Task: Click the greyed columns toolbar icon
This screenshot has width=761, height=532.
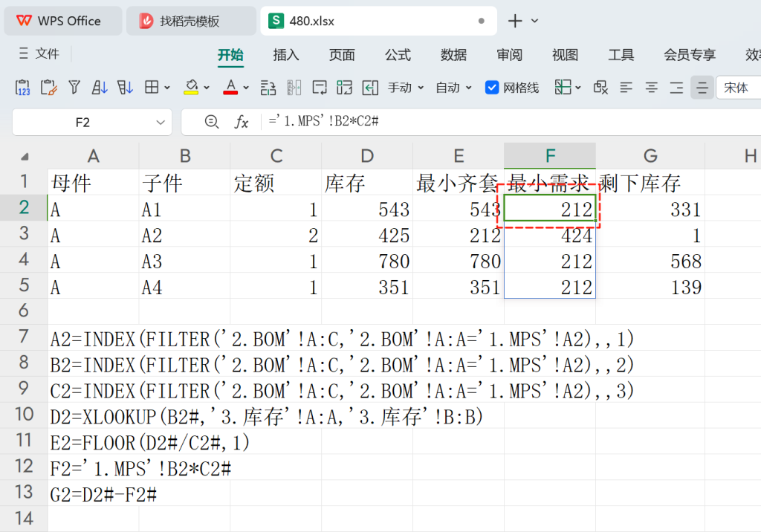Action: click(x=294, y=88)
